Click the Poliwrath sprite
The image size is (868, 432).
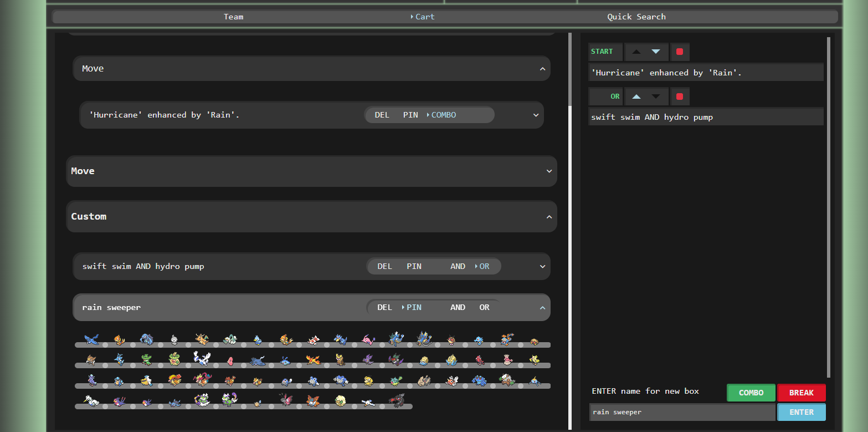341,380
